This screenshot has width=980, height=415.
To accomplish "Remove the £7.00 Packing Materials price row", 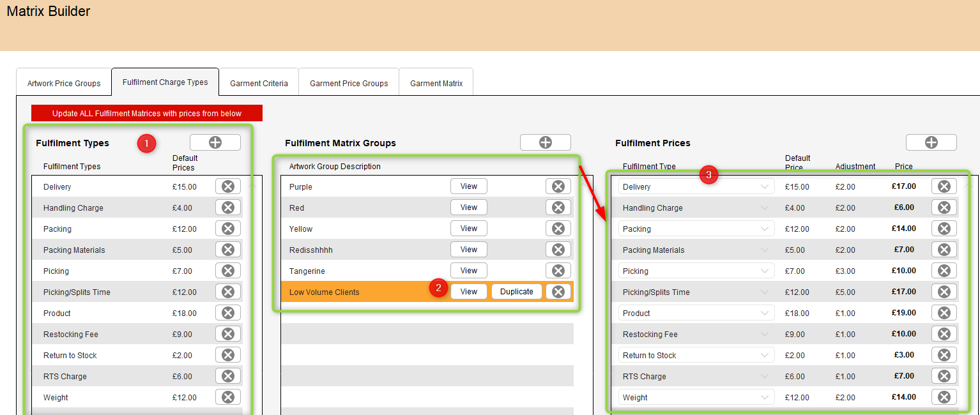I will tap(944, 250).
